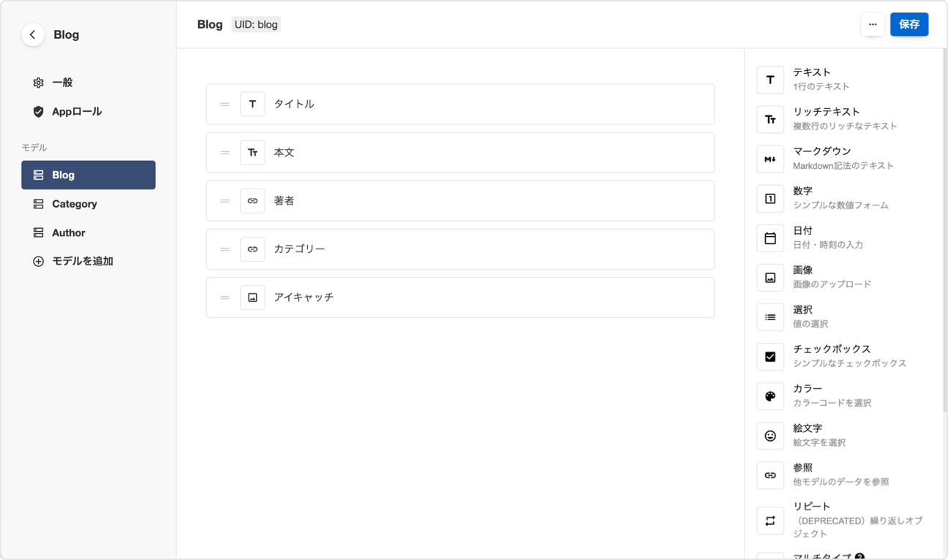Select the 画像 image field icon
948x560 pixels.
770,277
